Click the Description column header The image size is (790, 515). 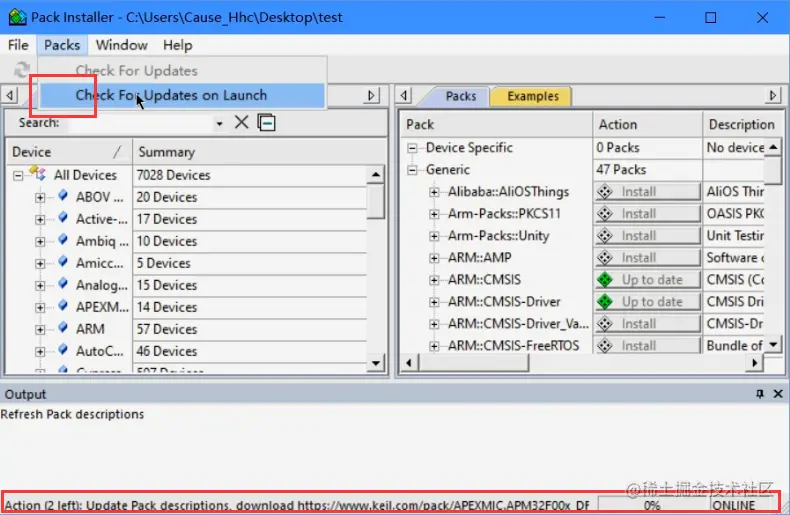tap(743, 124)
